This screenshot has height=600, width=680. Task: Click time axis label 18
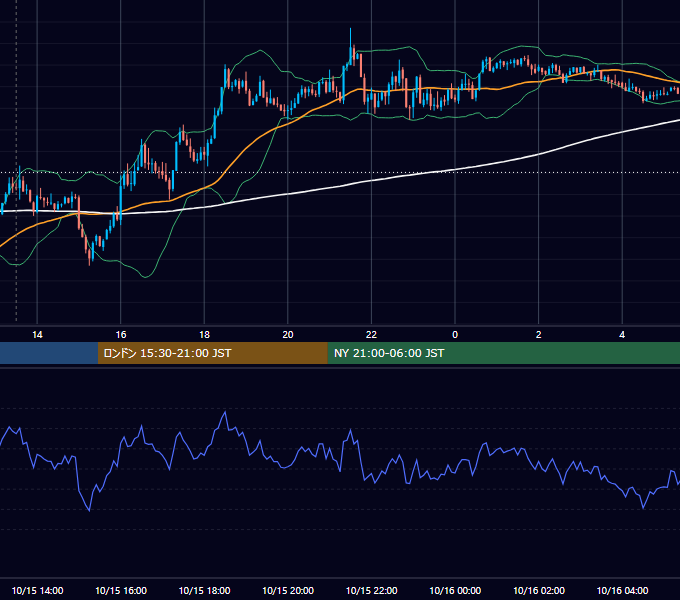coord(204,335)
